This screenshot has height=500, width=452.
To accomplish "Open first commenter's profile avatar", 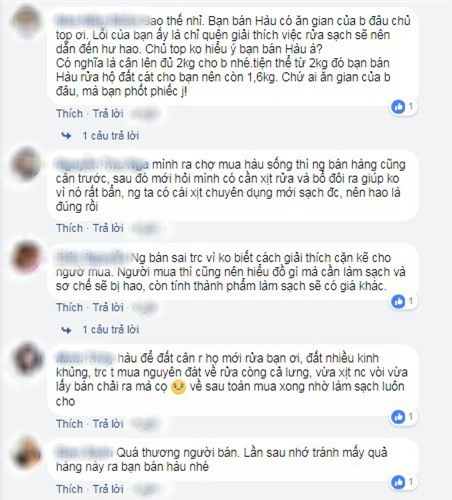I will 26,22.
